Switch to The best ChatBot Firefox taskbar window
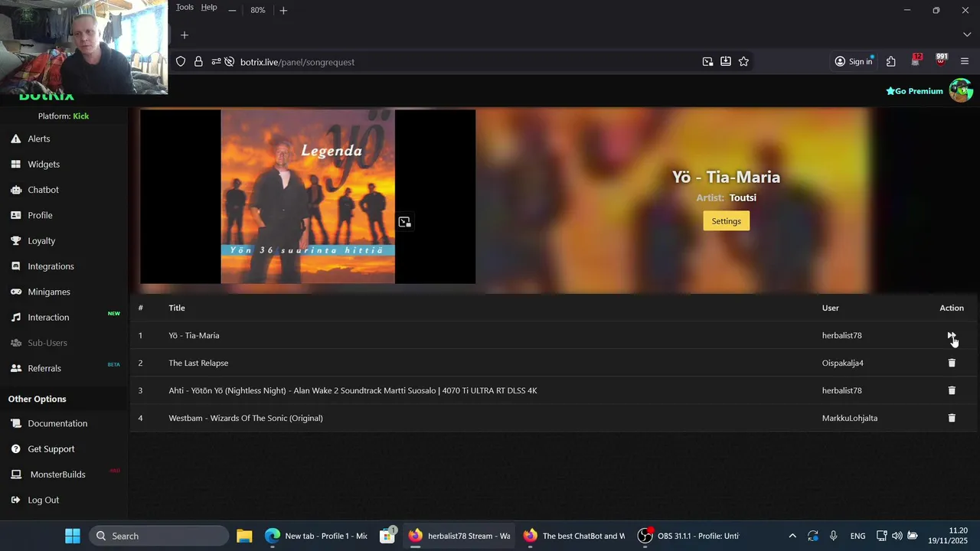Screen dimensions: 980x551 (574, 536)
